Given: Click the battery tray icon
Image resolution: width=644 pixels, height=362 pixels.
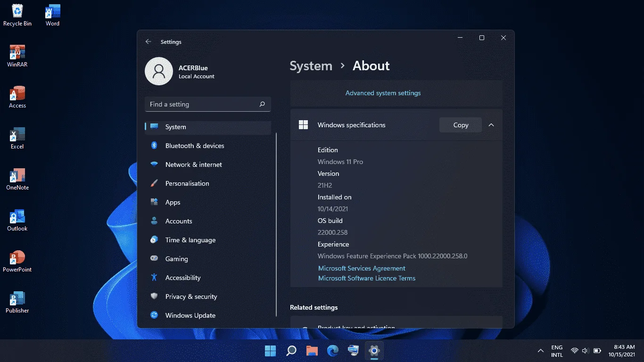Looking at the screenshot, I should 597,351.
